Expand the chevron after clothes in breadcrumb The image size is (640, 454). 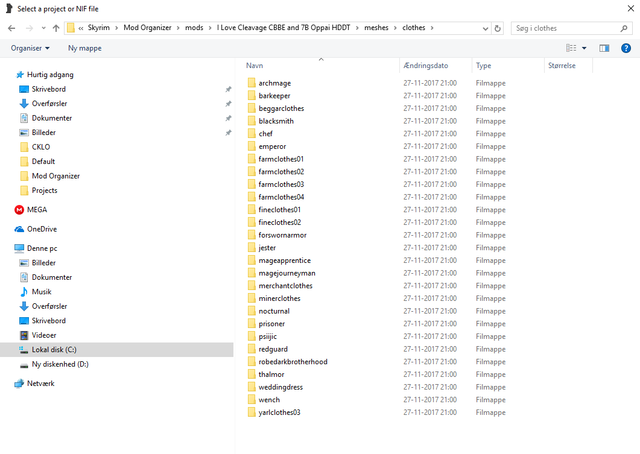tap(432, 28)
